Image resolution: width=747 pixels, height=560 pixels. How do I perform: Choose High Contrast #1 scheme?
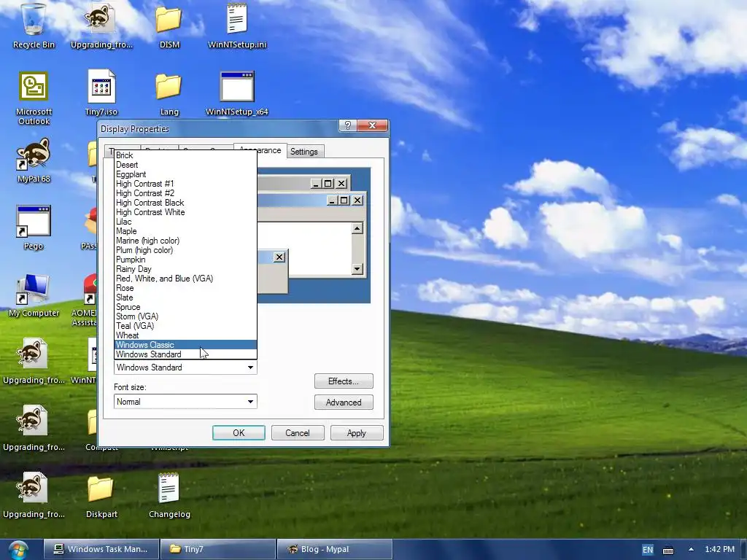(x=186, y=184)
